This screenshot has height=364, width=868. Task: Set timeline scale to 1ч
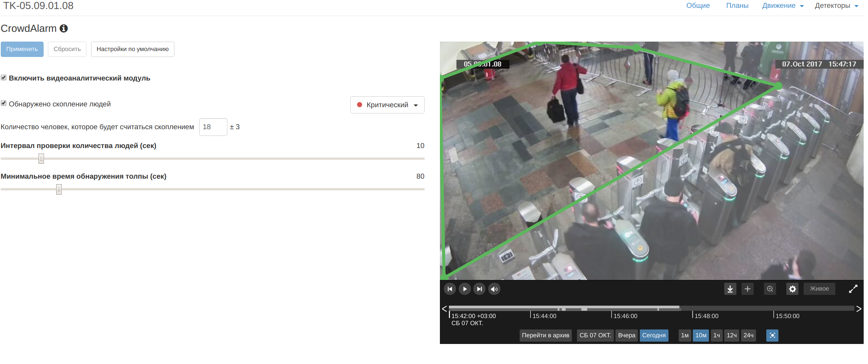click(x=717, y=335)
